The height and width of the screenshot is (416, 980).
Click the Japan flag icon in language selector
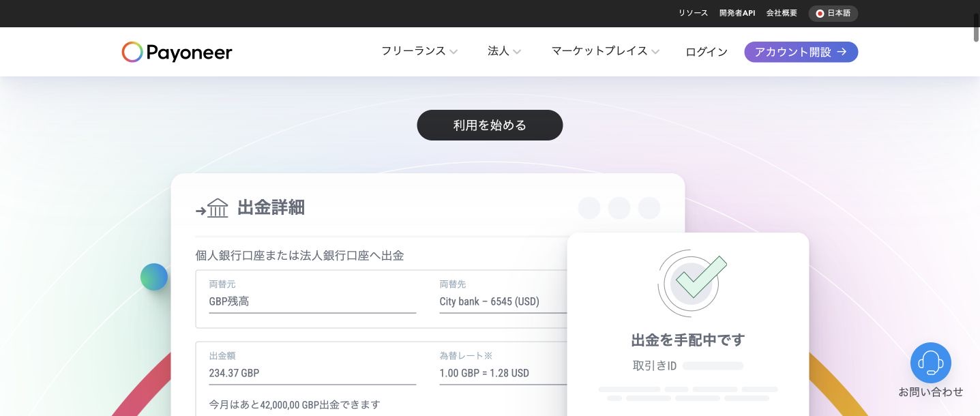[820, 13]
